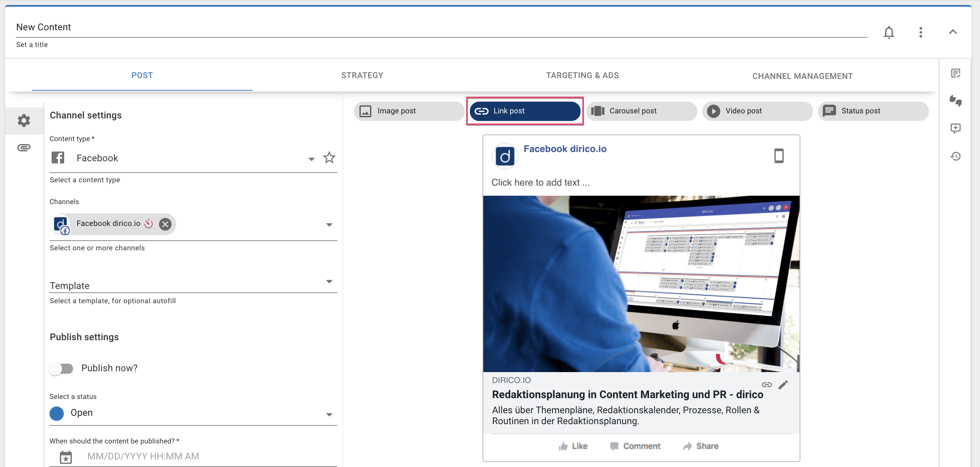This screenshot has width=980, height=467.
Task: Select Link post type
Action: (x=525, y=111)
